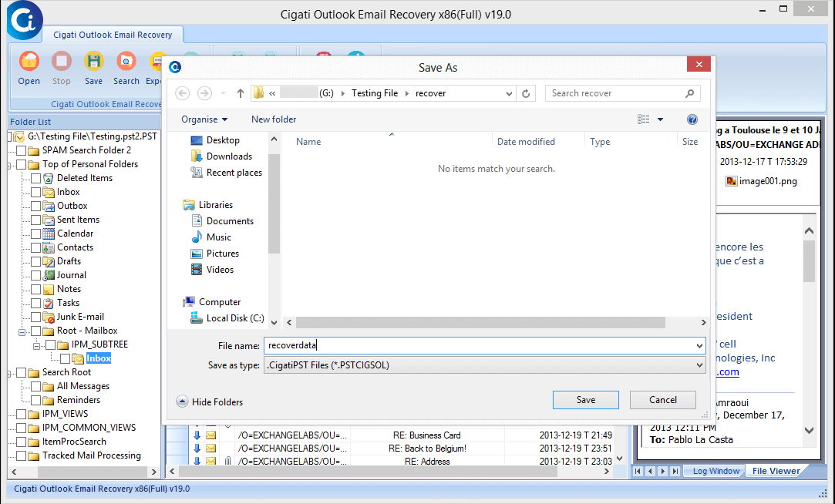Click the Search toolbar icon

(x=126, y=62)
